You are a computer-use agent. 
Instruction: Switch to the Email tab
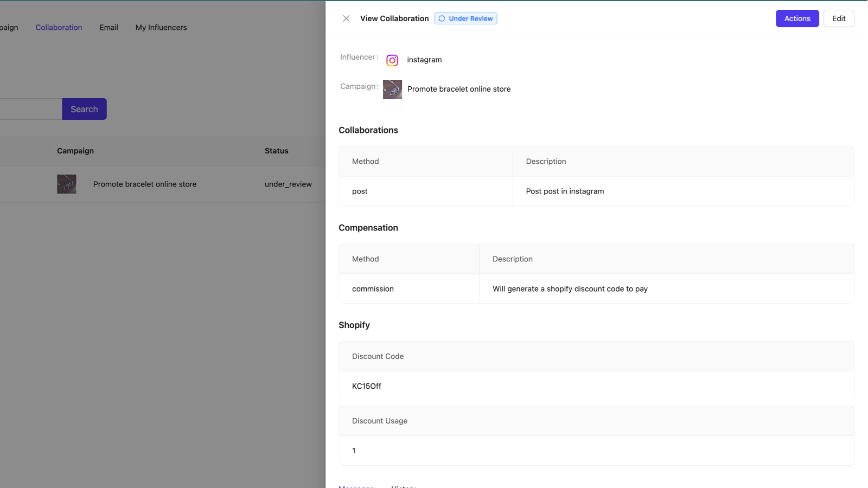tap(108, 27)
